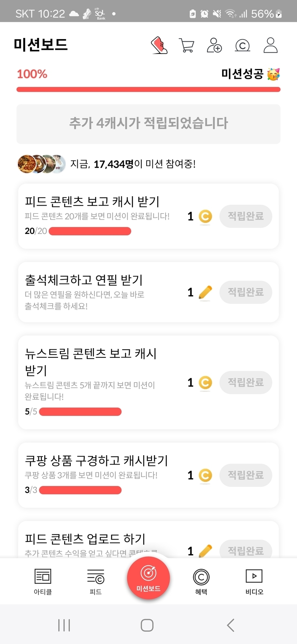Tap the 추가 4캐시가 적립되었습니다 banner

[148, 124]
